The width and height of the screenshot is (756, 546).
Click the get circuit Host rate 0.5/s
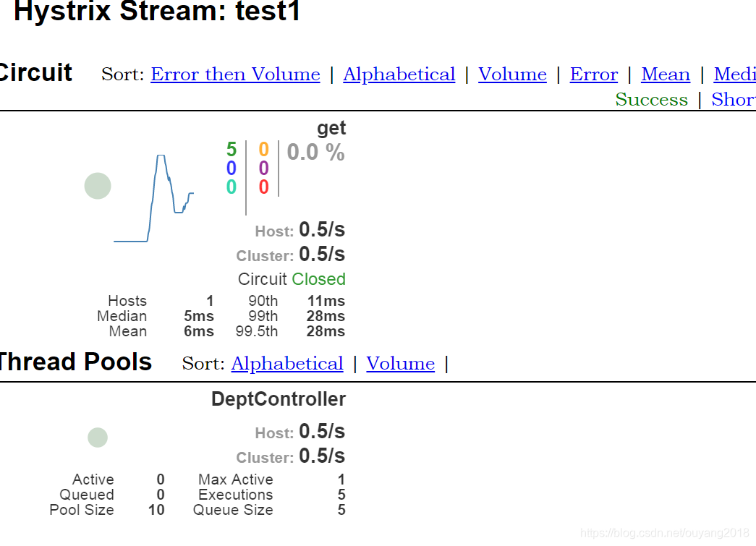tap(322, 230)
